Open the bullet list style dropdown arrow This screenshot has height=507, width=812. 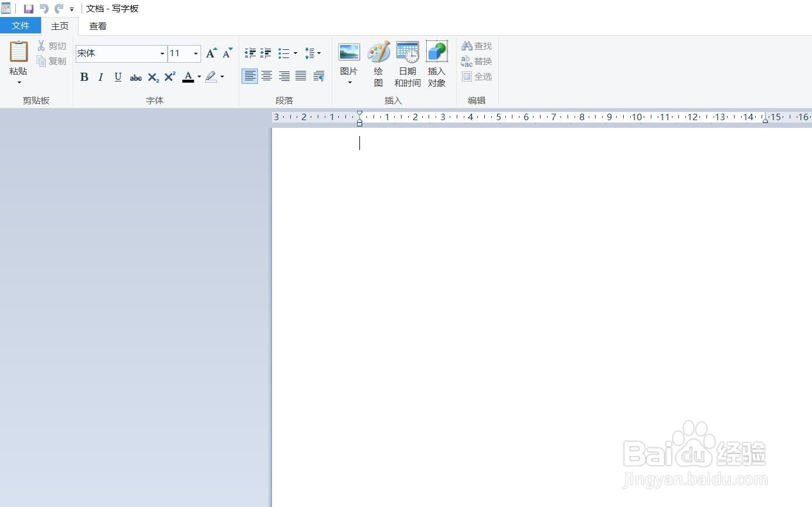(295, 53)
